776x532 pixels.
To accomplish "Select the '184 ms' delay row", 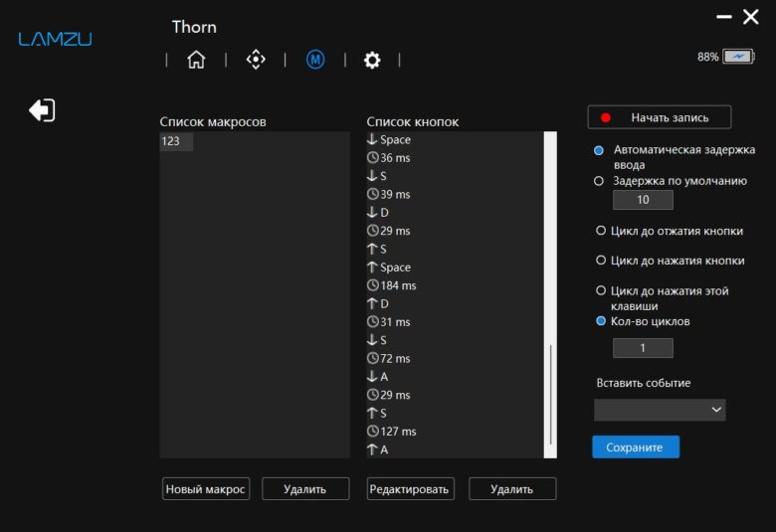I will coord(455,285).
